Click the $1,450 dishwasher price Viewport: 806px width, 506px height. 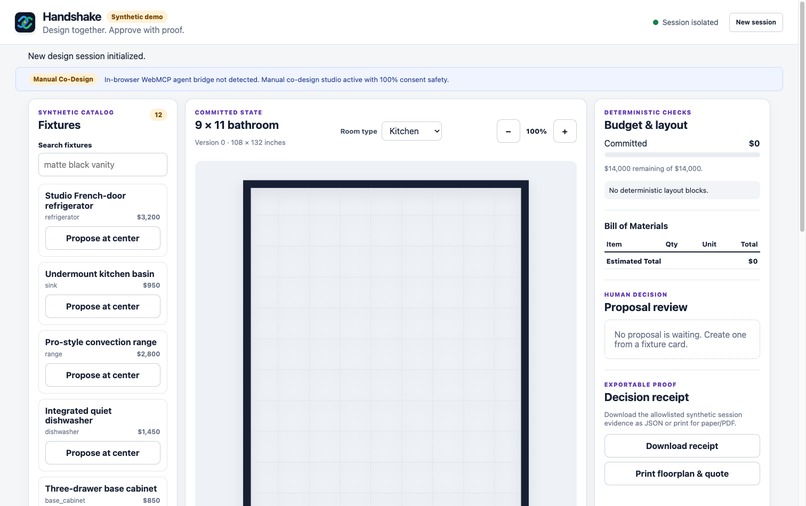click(149, 432)
